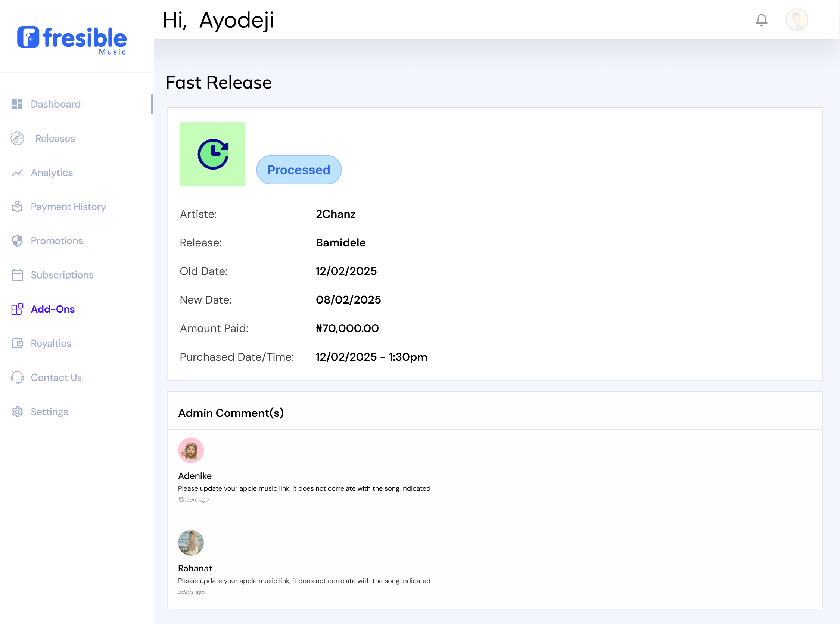840x624 pixels.
Task: Click the Releases disc icon
Action: [x=18, y=138]
